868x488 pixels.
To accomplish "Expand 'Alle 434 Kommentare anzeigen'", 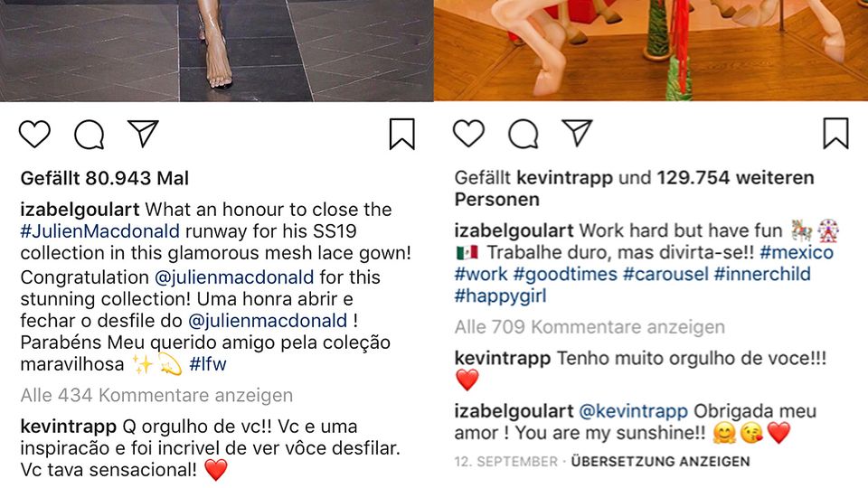I will [156, 395].
